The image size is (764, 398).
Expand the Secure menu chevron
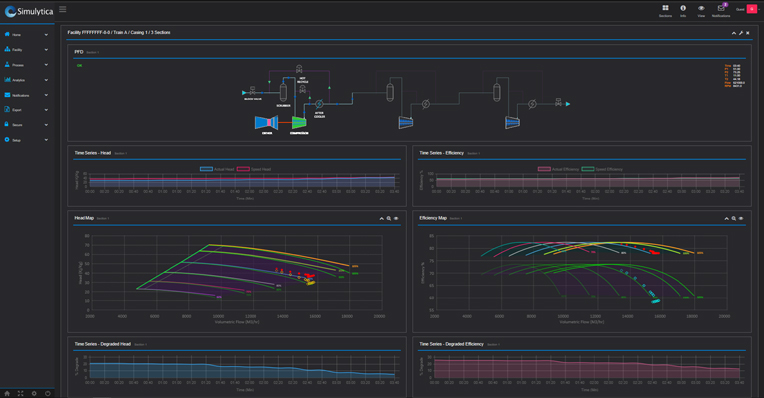pyautogui.click(x=46, y=125)
